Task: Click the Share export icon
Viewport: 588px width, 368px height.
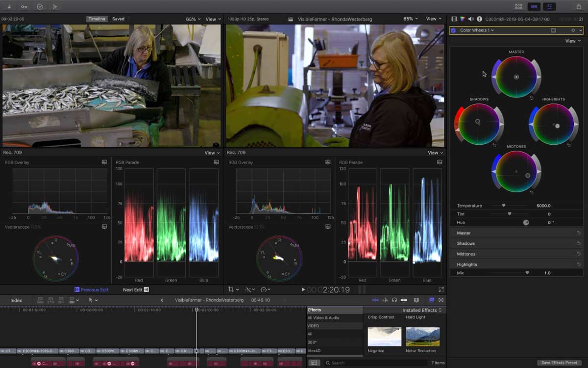Action: pyautogui.click(x=579, y=6)
